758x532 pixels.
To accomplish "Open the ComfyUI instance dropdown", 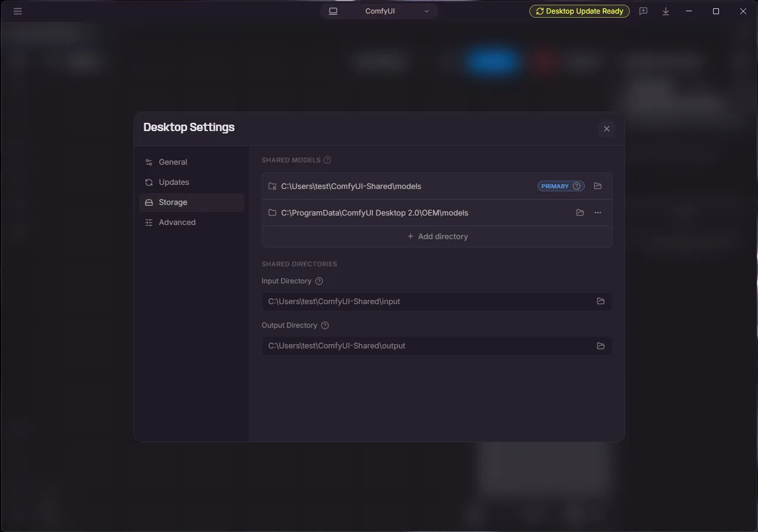I will 379,11.
